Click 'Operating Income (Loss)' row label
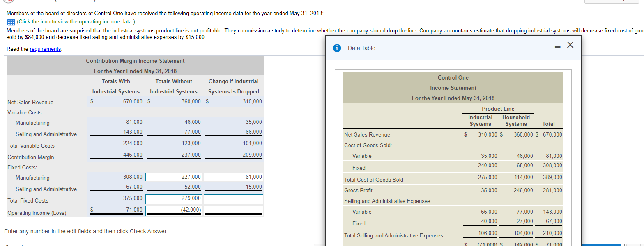Viewport: 644px width, 246px height. point(37,213)
